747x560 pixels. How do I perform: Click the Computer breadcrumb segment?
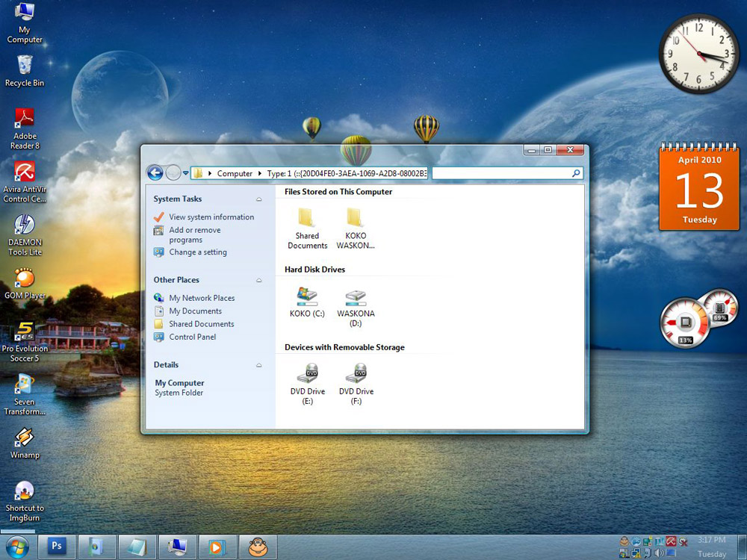(235, 173)
